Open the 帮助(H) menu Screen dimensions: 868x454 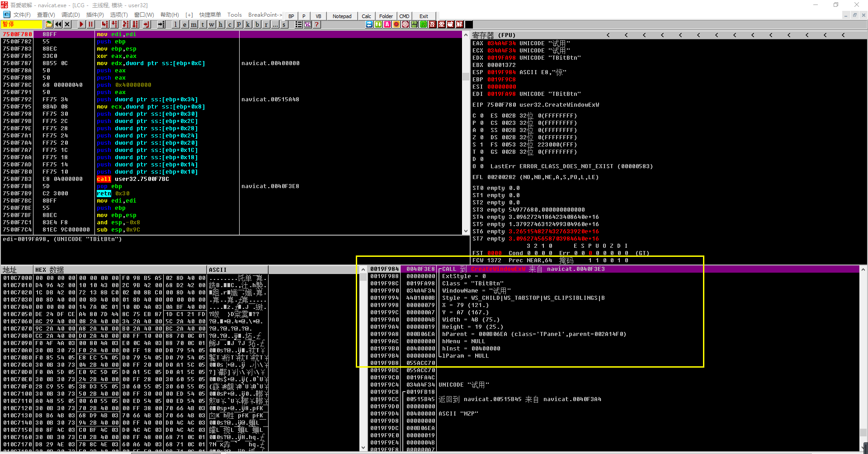170,15
